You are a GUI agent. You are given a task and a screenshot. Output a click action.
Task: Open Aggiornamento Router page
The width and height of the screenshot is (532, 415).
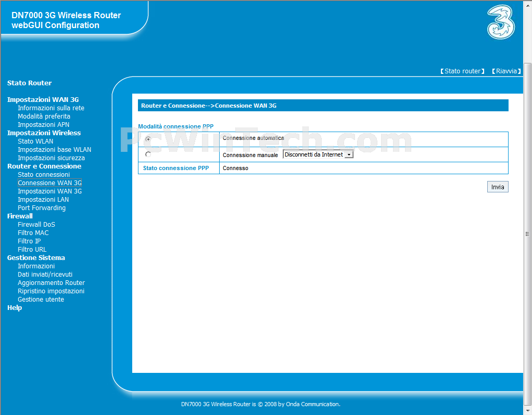(51, 282)
